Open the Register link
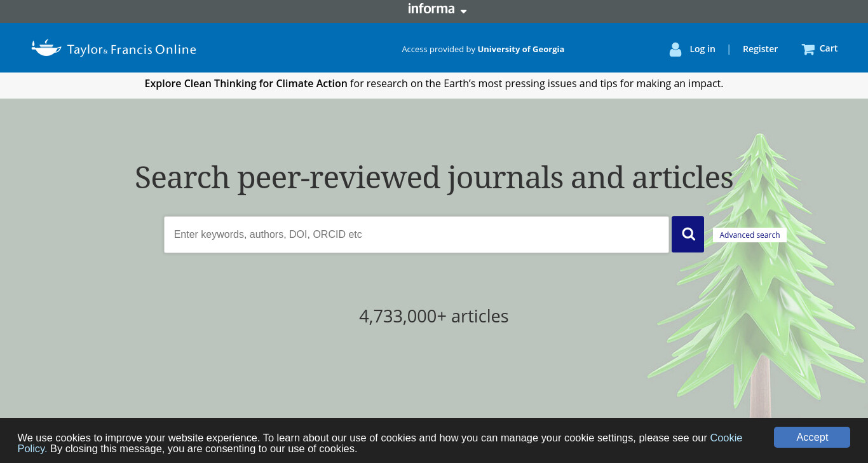Screen dimensions: 868x463 coord(760,49)
